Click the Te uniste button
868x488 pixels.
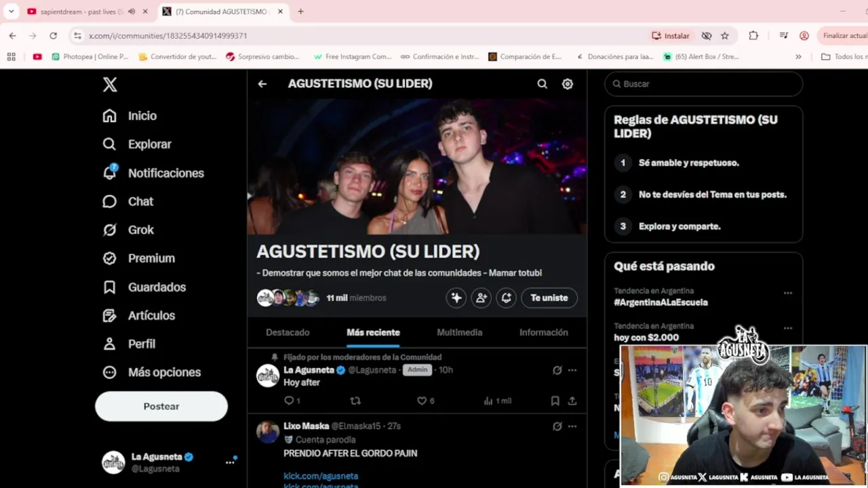(x=549, y=298)
